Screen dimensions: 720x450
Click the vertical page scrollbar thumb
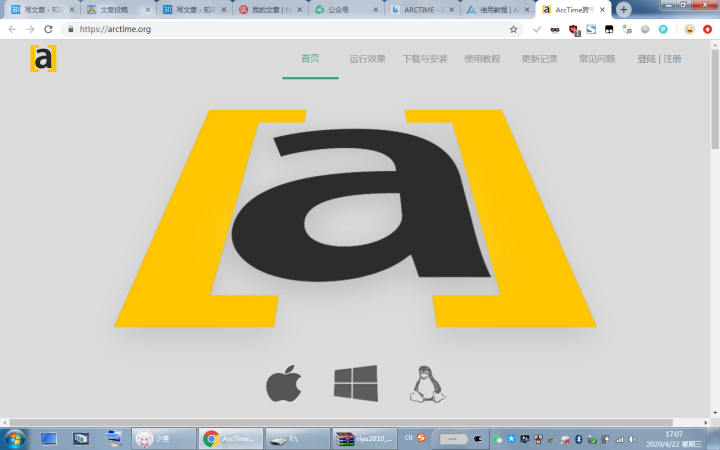715,99
